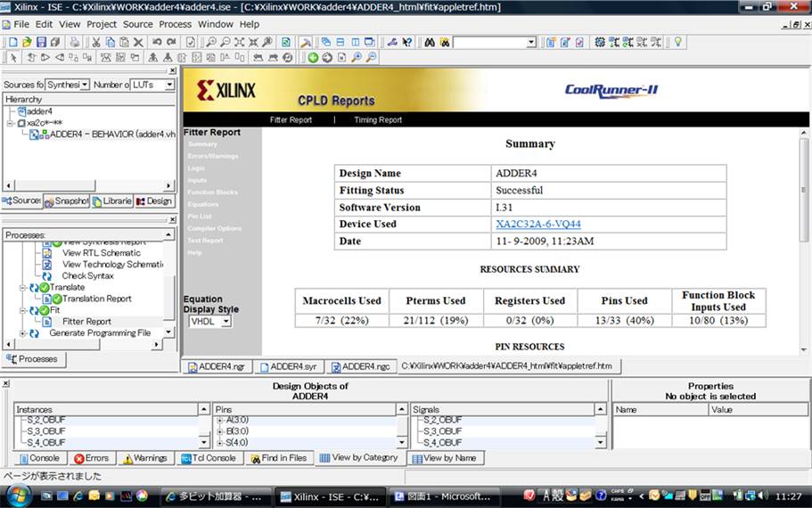Expand the Generate Programming File node
The image size is (812, 508).
[x=23, y=333]
